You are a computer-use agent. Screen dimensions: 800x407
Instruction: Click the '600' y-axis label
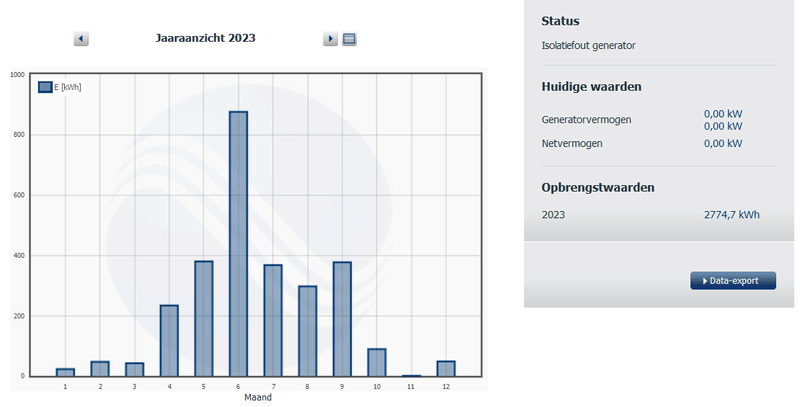point(19,195)
